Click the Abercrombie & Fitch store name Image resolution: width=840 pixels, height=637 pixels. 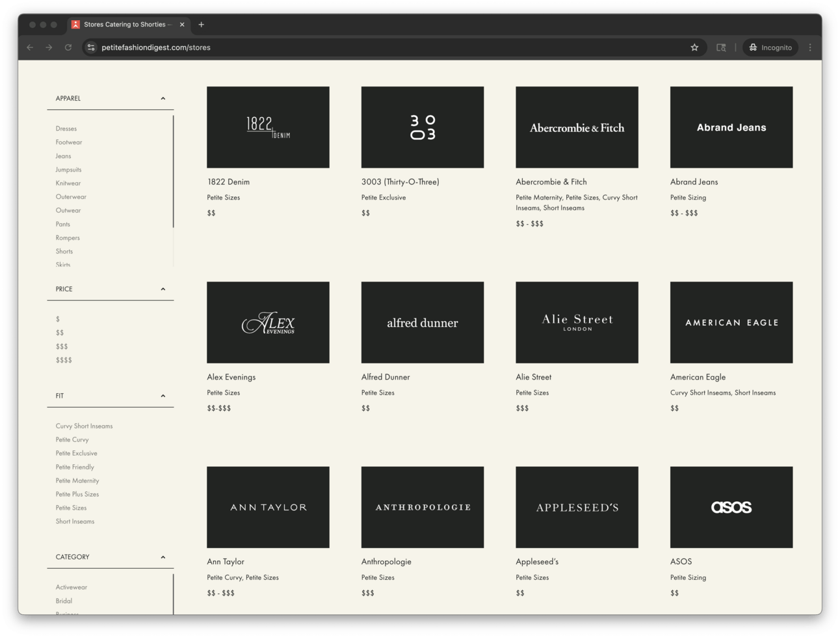[x=551, y=182]
